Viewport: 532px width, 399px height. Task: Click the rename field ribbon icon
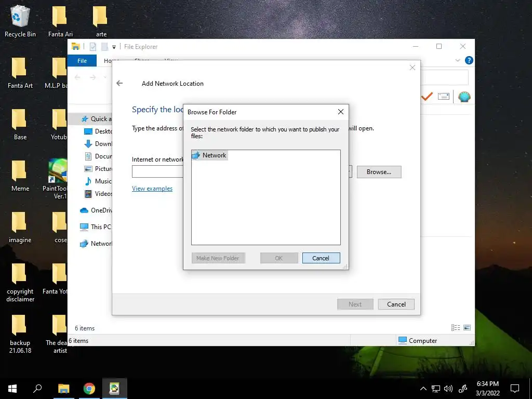(x=444, y=97)
